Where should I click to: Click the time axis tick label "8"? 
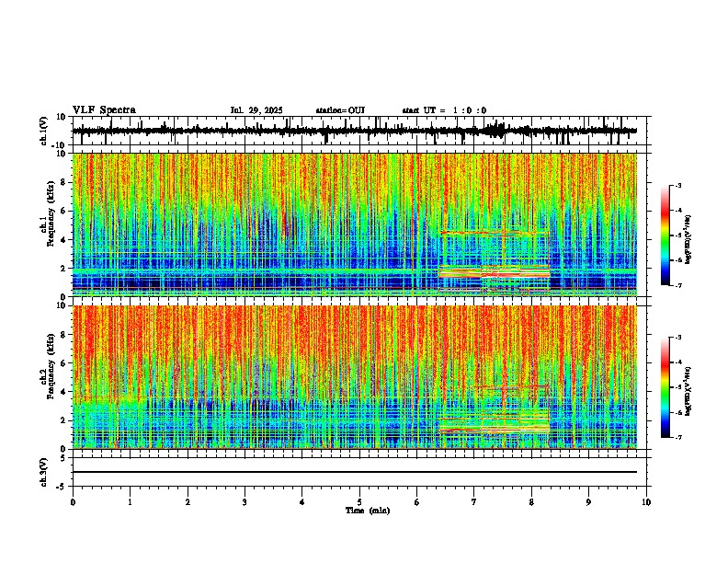[531, 501]
